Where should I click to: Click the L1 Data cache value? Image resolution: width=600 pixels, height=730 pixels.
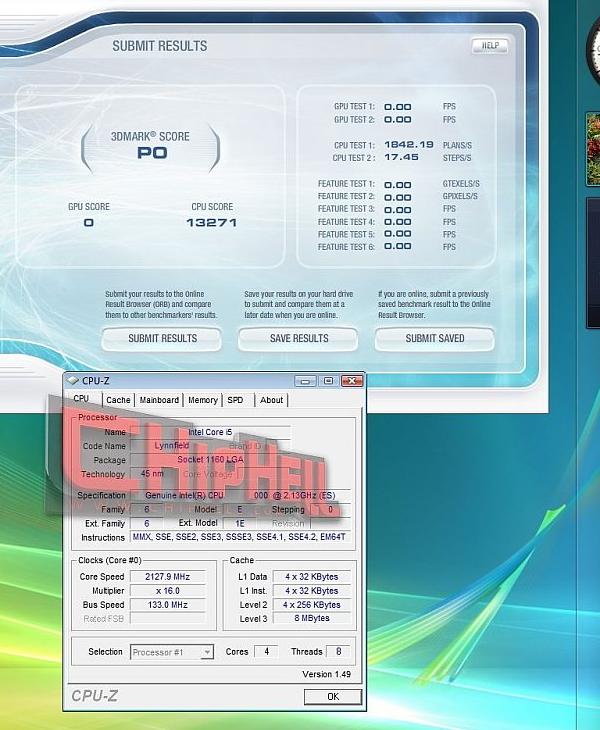click(x=311, y=577)
